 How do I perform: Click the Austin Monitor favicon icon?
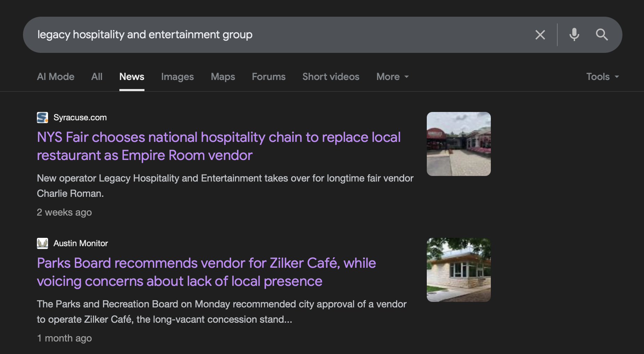click(x=42, y=243)
